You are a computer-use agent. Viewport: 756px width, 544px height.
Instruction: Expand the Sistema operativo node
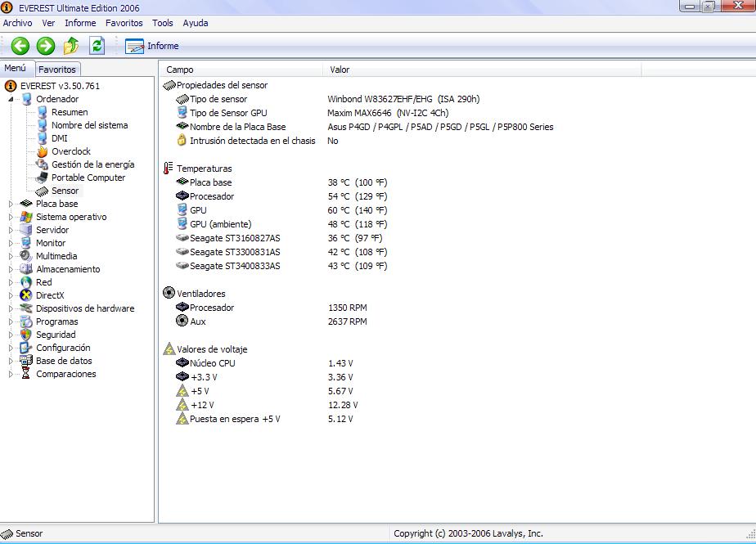pyautogui.click(x=11, y=217)
